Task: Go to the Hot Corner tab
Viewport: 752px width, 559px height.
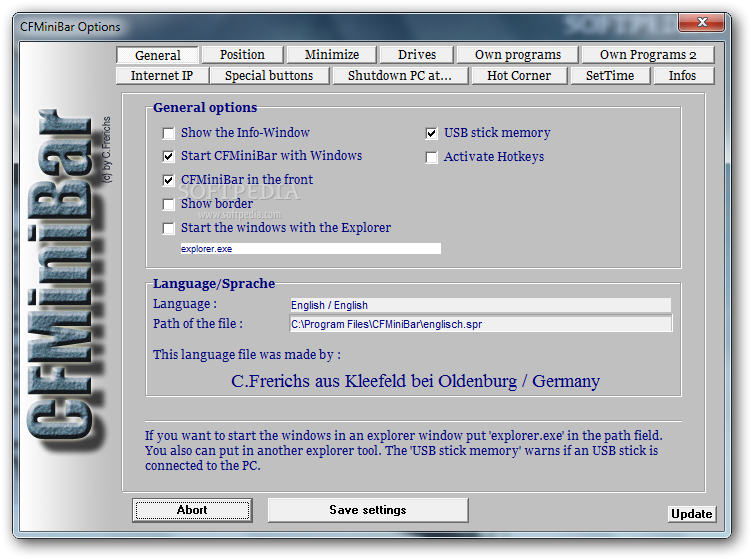Action: (519, 76)
